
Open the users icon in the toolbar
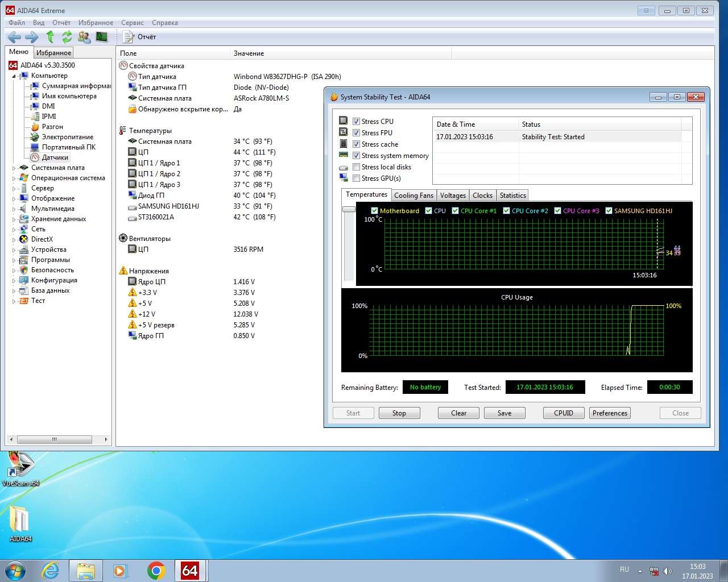coord(84,37)
